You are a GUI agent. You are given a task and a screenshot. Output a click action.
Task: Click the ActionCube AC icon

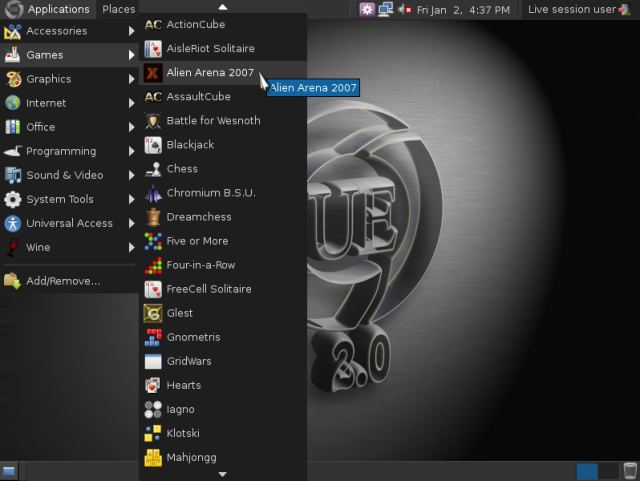(153, 24)
